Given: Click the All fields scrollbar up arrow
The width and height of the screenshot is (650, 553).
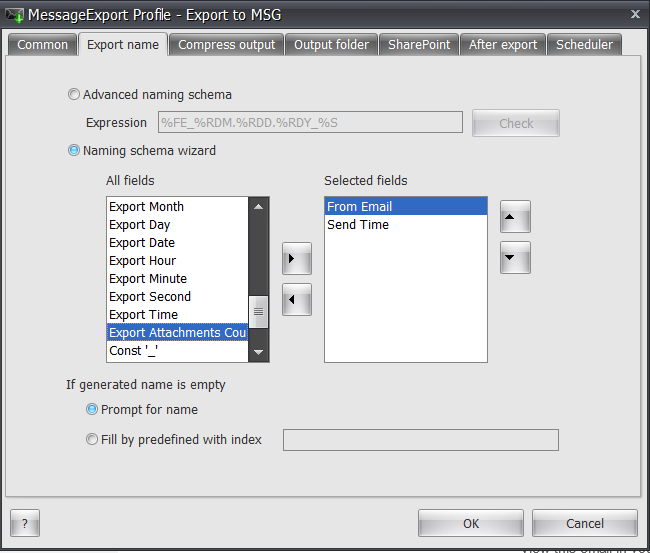Looking at the screenshot, I should [x=259, y=206].
